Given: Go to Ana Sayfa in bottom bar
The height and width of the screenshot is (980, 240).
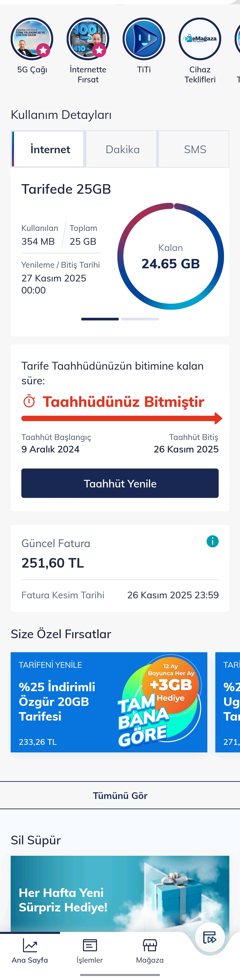Looking at the screenshot, I should 30,950.
